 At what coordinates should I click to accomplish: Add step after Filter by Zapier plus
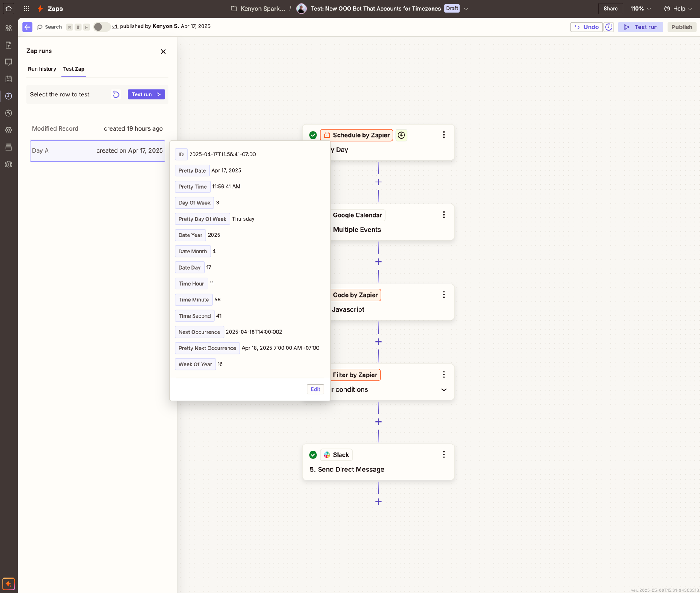click(378, 422)
